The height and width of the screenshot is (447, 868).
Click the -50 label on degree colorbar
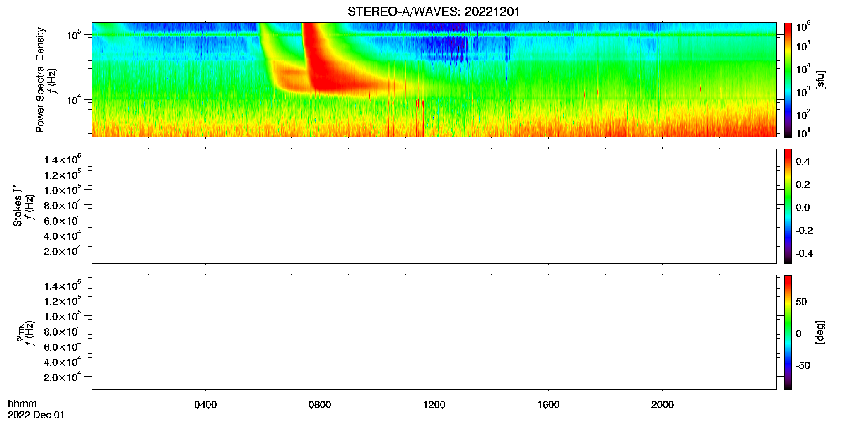pos(803,365)
